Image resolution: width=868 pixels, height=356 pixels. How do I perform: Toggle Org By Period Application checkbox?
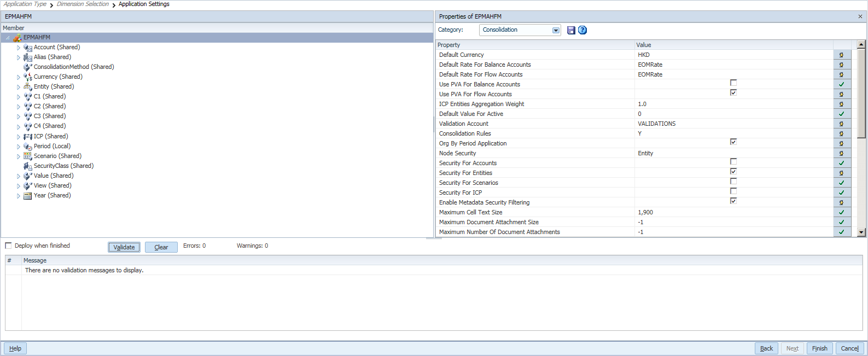733,142
